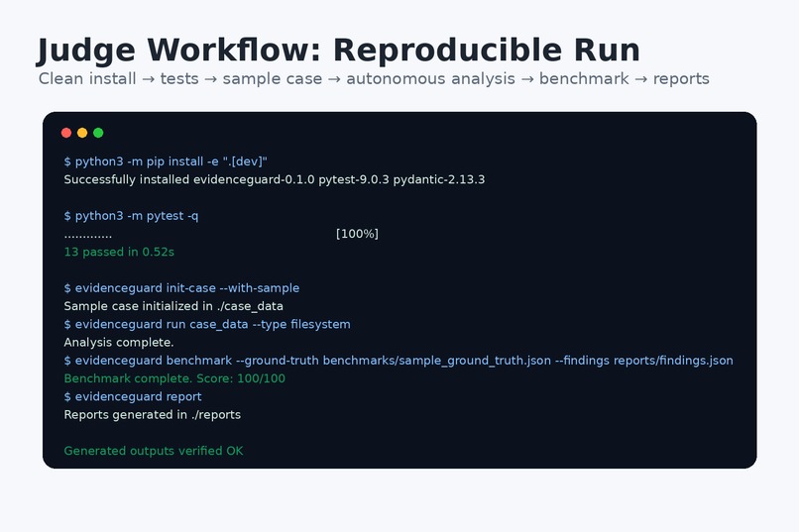
Task: Click the row of pytest progress dots
Action: [87, 237]
